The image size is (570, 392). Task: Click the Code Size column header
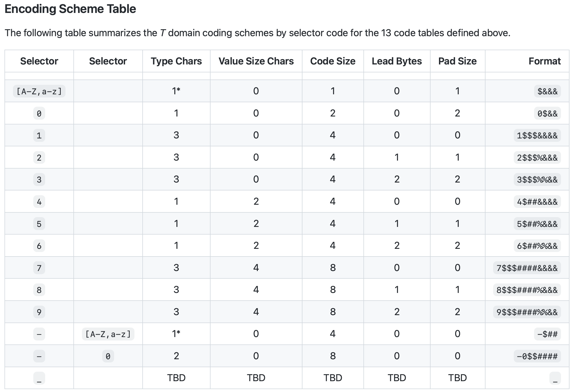pos(333,61)
